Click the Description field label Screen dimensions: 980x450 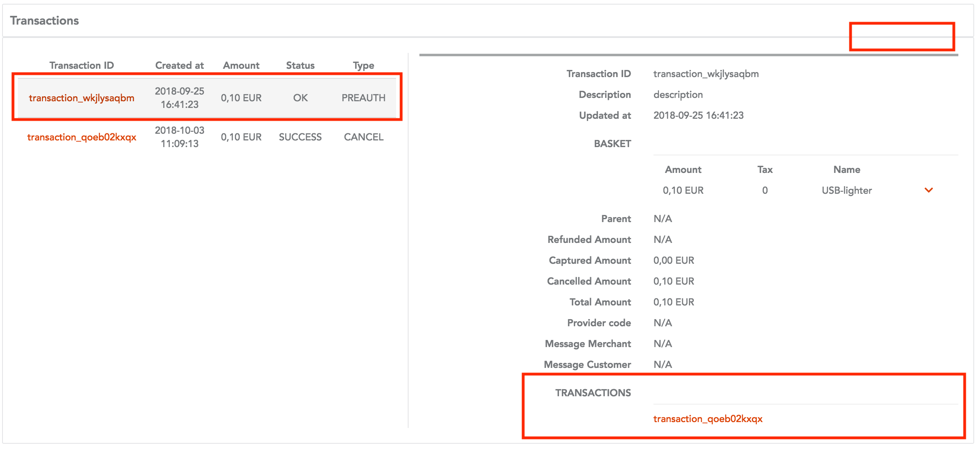605,95
